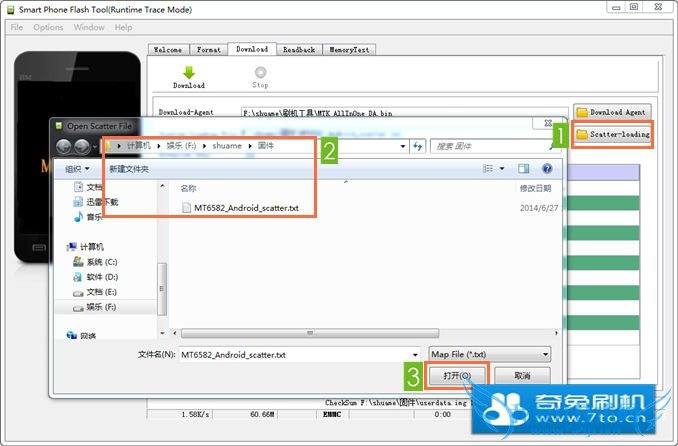Screen dimensions: 678x446
Task: Select 迅雷下载 in the navigation pane
Action: tap(96, 202)
